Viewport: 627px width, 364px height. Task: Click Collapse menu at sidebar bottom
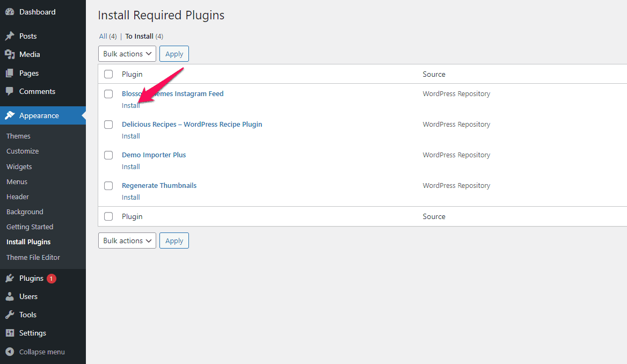pyautogui.click(x=43, y=352)
